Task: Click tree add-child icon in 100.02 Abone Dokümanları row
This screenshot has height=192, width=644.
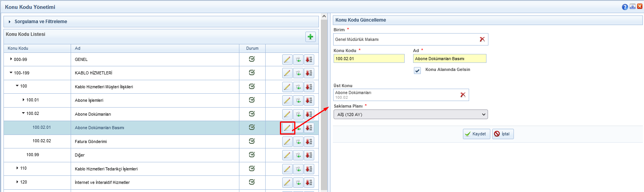Action: [x=298, y=114]
